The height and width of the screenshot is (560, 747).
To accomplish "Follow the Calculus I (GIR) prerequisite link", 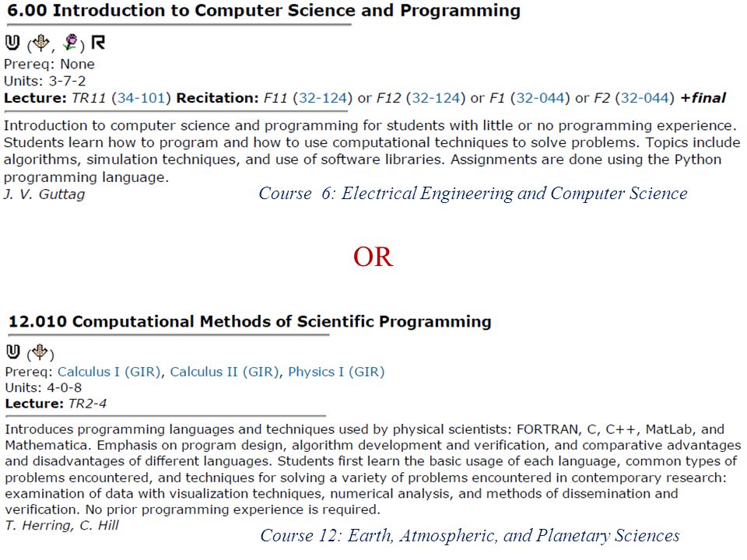I will tap(109, 372).
